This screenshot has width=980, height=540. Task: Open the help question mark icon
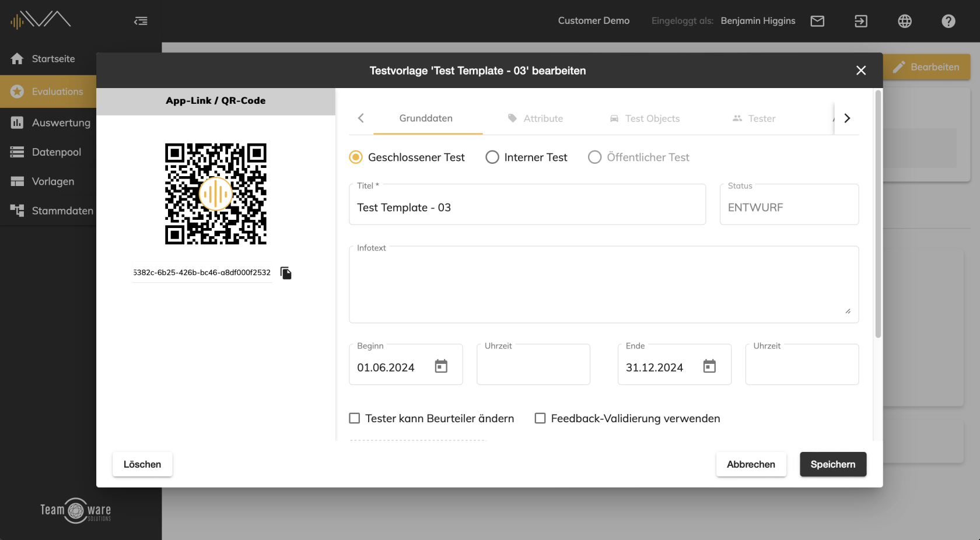tap(949, 21)
